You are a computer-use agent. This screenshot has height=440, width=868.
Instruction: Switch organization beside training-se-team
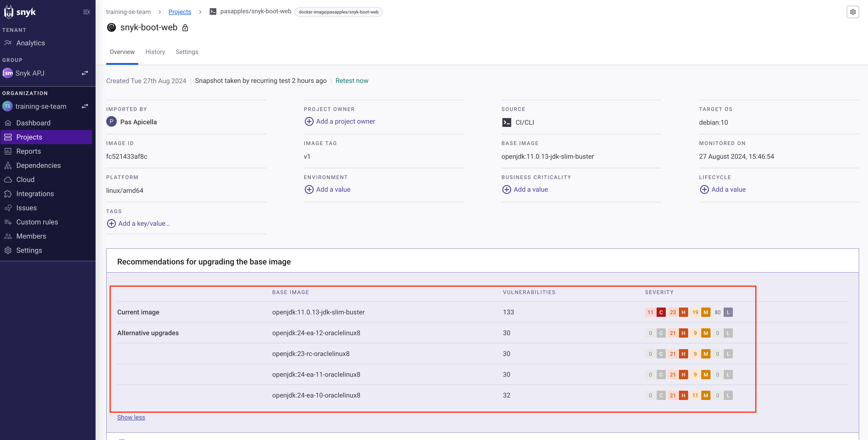pyautogui.click(x=85, y=107)
